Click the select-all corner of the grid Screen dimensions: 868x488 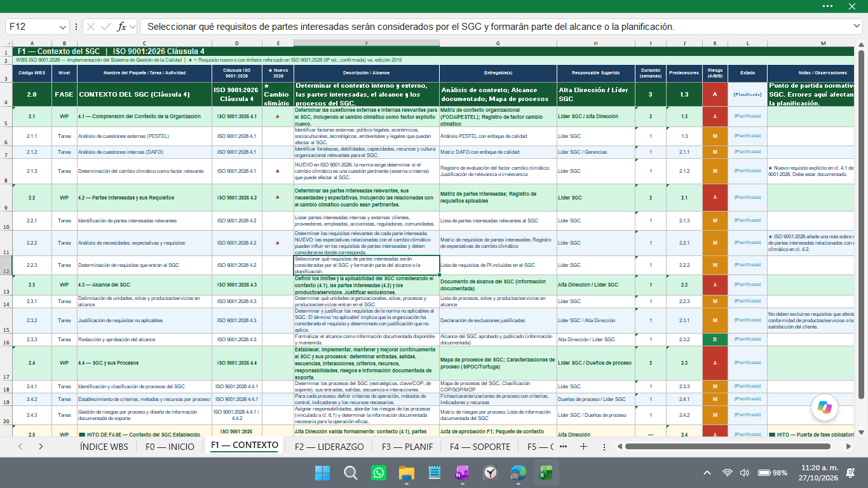(7, 43)
